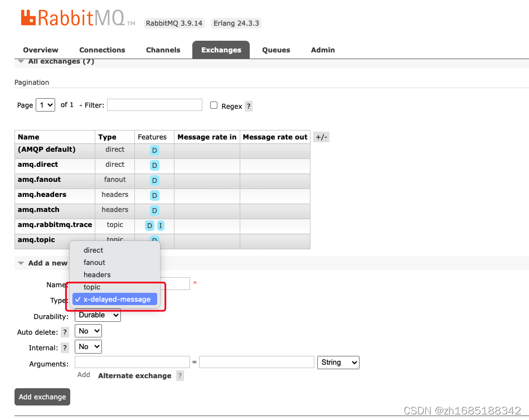Click the Message rate out header

coord(275,137)
